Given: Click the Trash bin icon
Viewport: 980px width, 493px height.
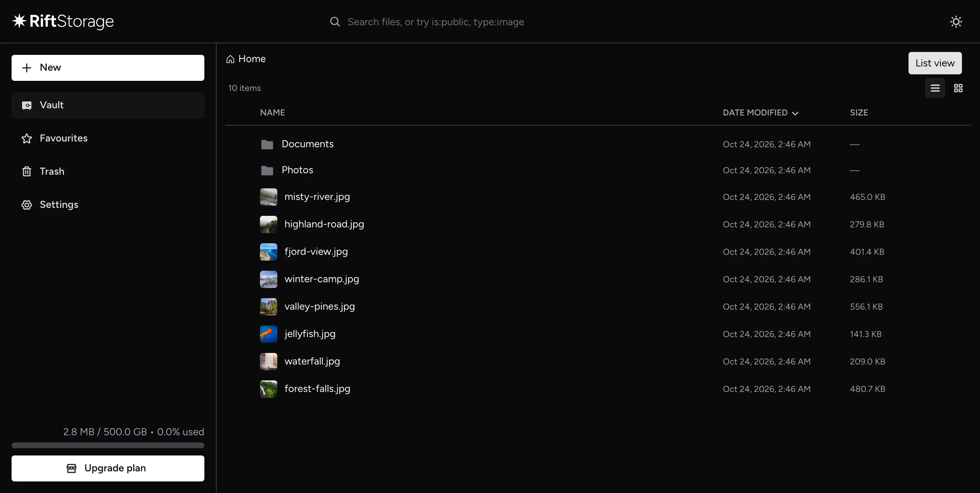Looking at the screenshot, I should pyautogui.click(x=27, y=171).
